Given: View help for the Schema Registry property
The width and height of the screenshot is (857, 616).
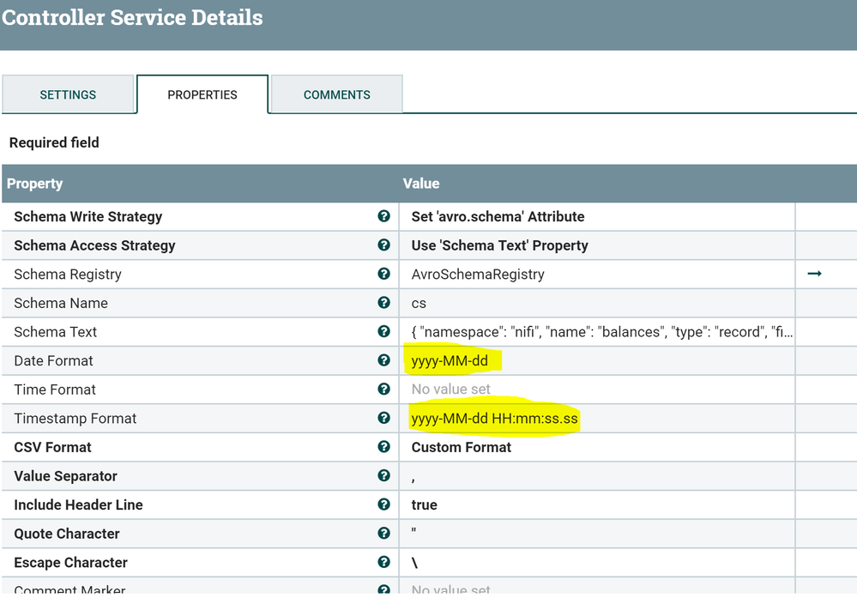Looking at the screenshot, I should pos(383,274).
